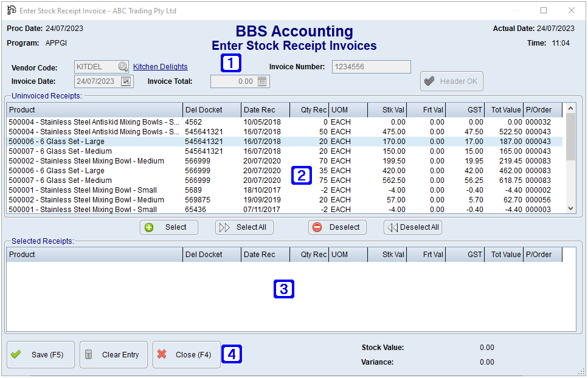Click the Close (F4) button
588x378 pixels.
click(186, 354)
